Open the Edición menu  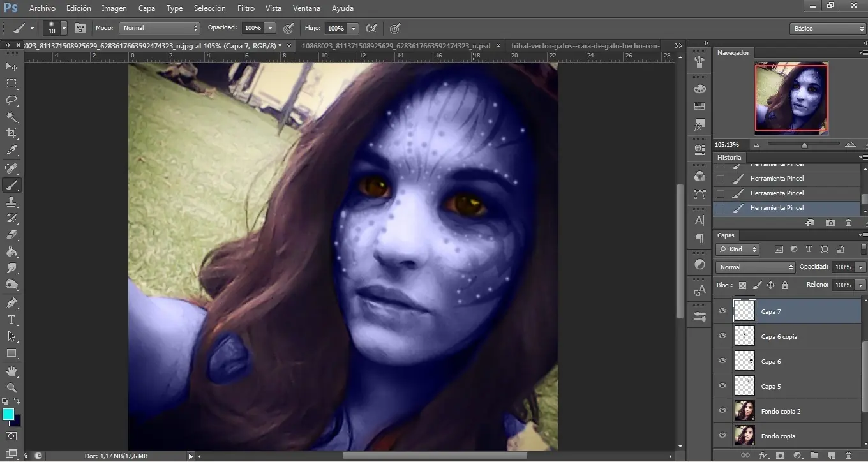(79, 8)
